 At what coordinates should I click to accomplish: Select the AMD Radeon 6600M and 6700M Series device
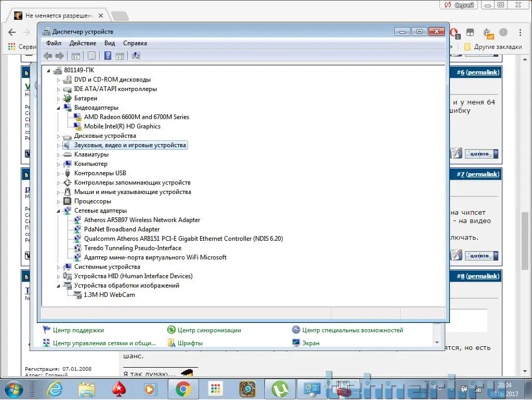137,117
